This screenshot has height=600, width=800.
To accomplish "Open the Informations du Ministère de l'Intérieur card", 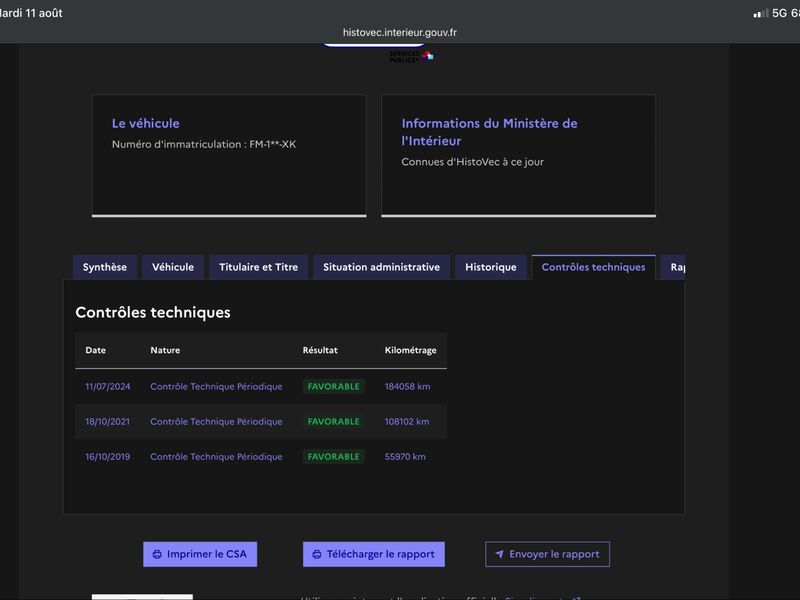I will pos(518,156).
